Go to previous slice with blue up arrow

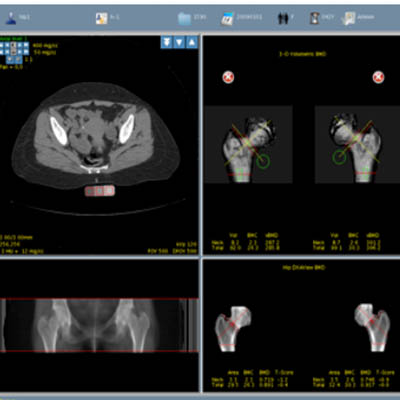[x=192, y=42]
